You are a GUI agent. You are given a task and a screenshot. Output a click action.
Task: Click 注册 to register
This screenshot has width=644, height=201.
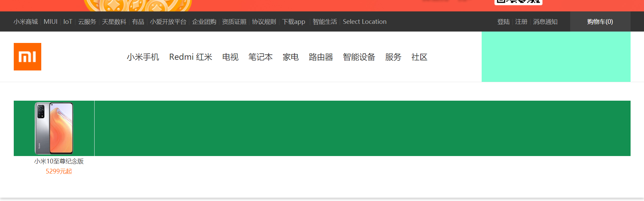click(x=521, y=22)
